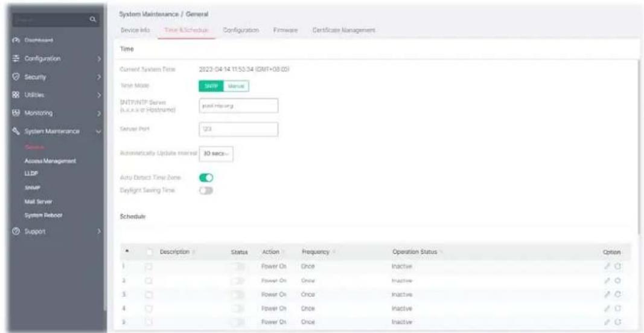Screen dimensions: 644x333
Task: Expand the Support menu chevron
Action: coord(99,232)
